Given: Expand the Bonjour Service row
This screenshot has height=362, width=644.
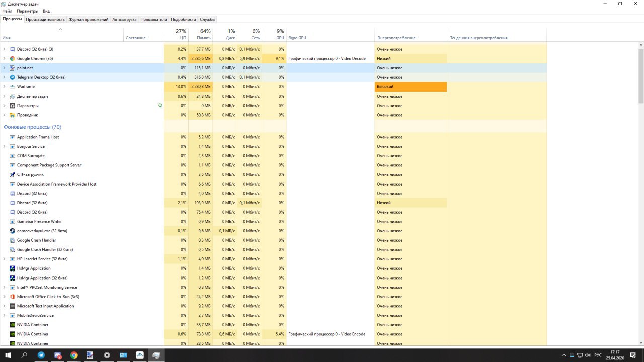Looking at the screenshot, I should point(5,146).
